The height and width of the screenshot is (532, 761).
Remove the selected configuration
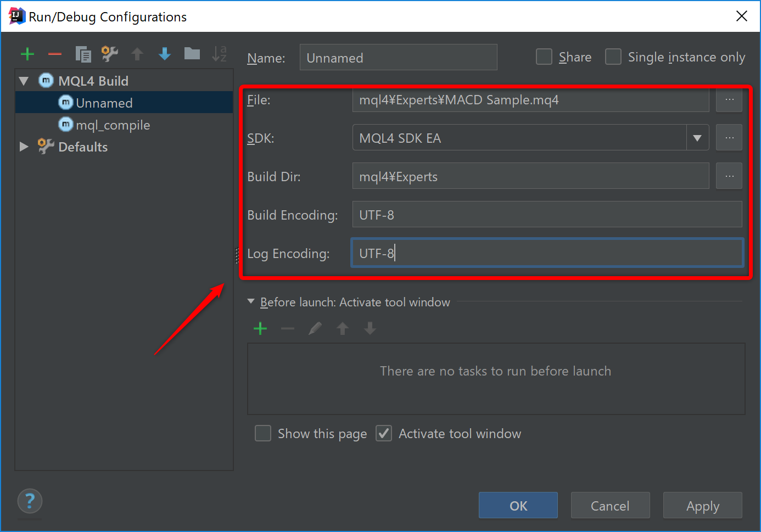[55, 54]
